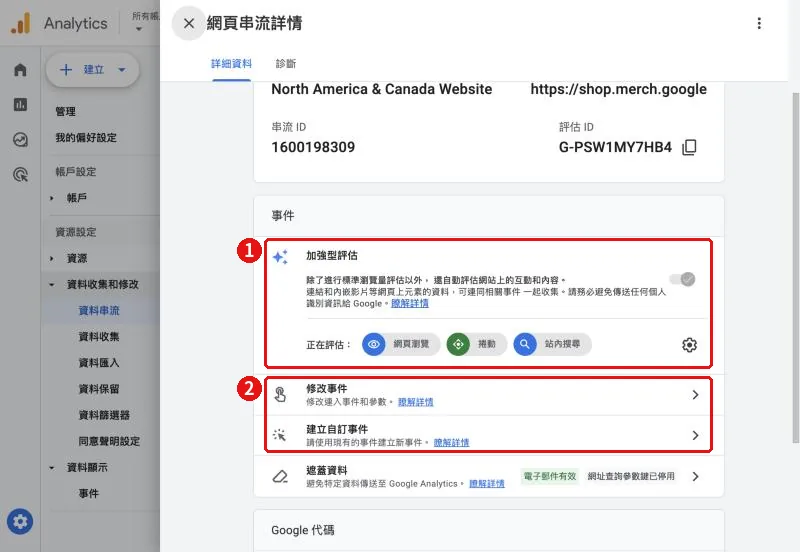Open 遮蓋資料 row chevron

point(695,476)
